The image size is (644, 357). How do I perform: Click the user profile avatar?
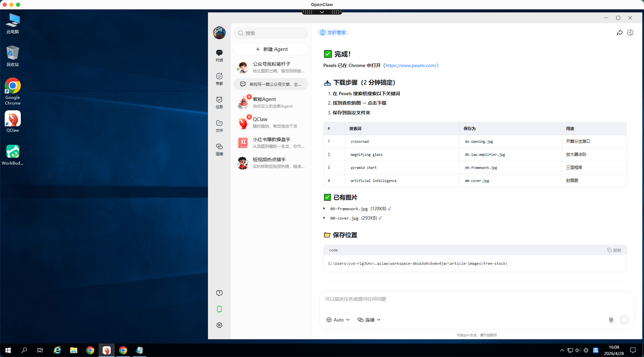[219, 33]
